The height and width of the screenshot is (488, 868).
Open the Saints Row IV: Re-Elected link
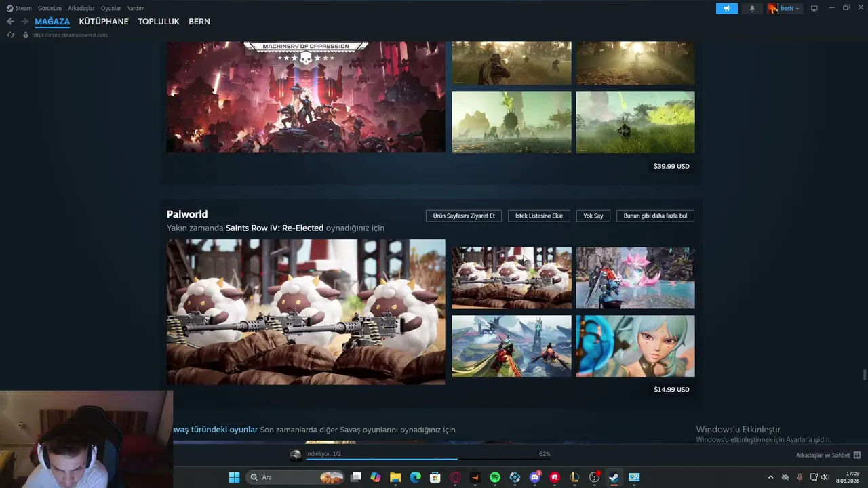click(x=275, y=228)
